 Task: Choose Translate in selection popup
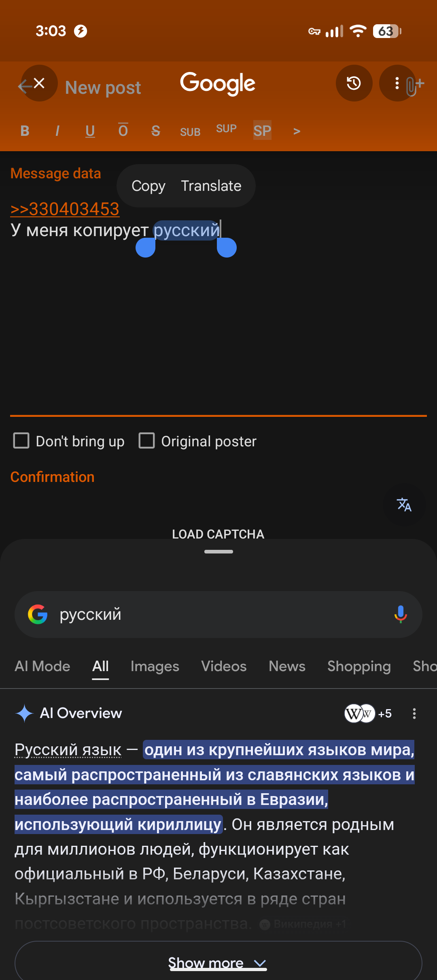click(211, 186)
